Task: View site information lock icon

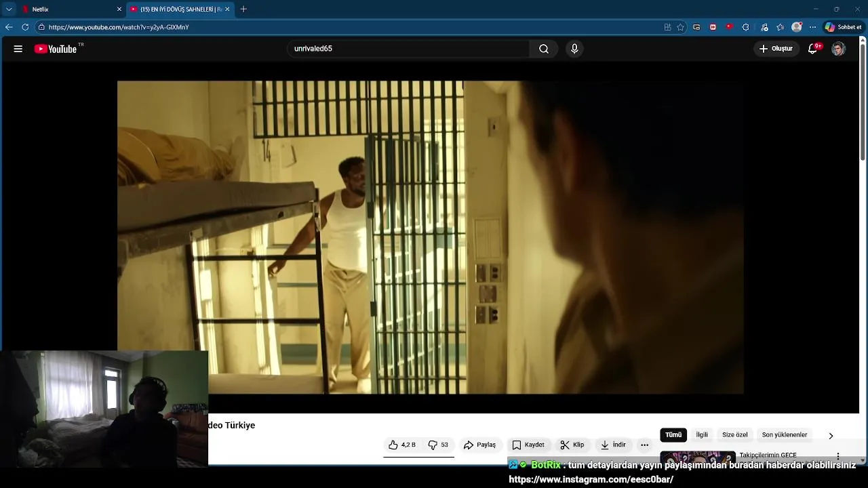Action: tap(41, 27)
